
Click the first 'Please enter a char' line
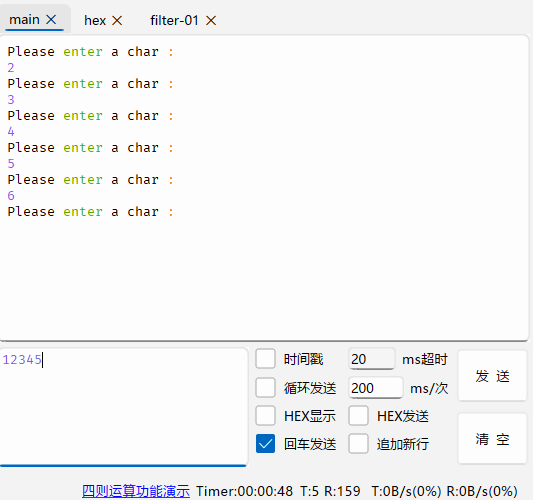[90, 52]
